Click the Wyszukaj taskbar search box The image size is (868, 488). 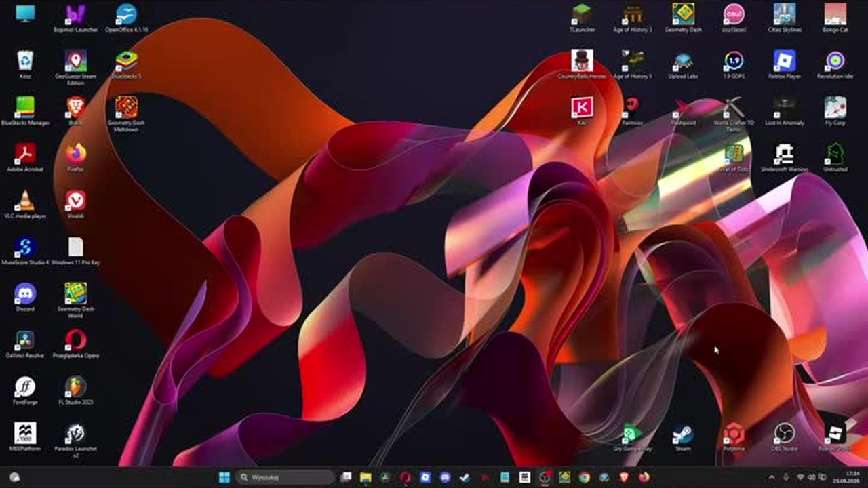[285, 477]
